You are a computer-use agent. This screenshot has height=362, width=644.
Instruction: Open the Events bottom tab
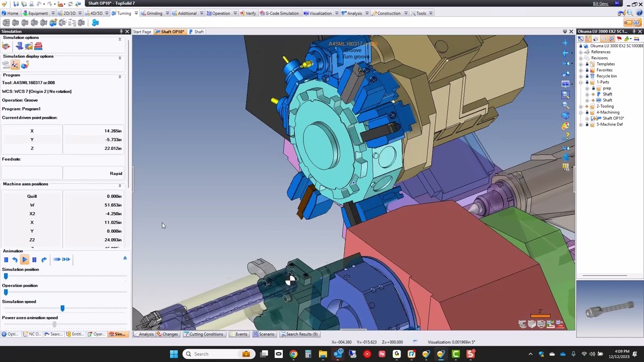click(238, 334)
